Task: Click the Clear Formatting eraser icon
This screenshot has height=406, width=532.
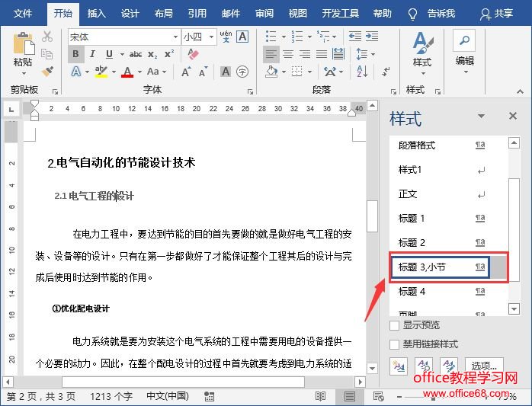Action: [x=193, y=54]
